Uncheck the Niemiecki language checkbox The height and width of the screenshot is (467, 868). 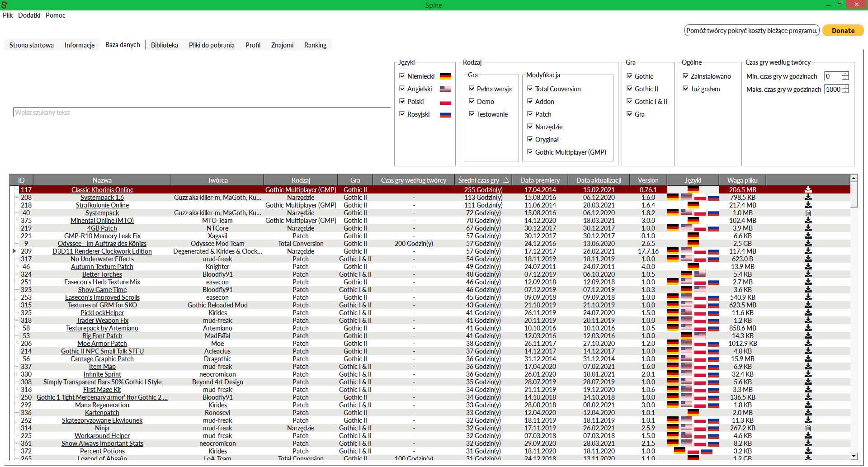point(402,76)
